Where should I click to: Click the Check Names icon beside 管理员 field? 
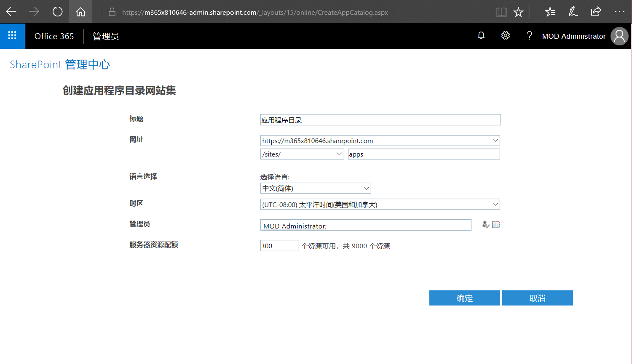(485, 225)
